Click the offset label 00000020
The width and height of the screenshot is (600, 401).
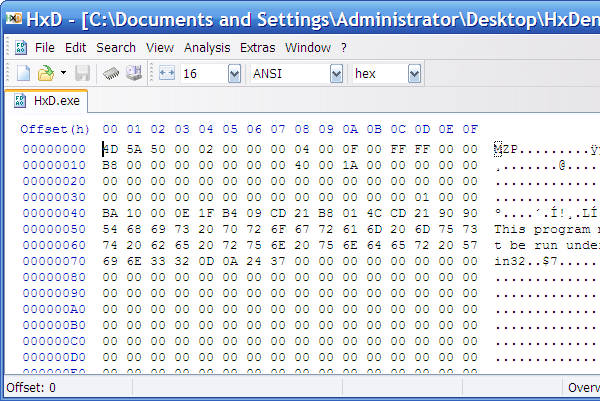point(54,181)
